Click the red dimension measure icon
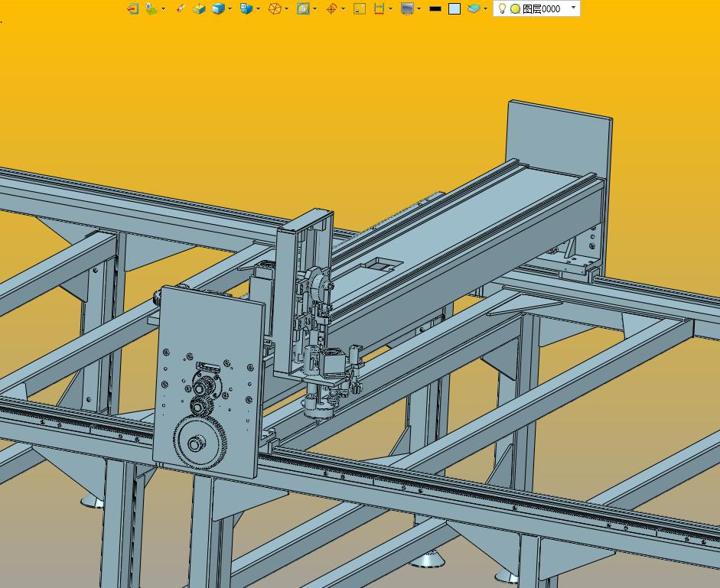 [379, 8]
